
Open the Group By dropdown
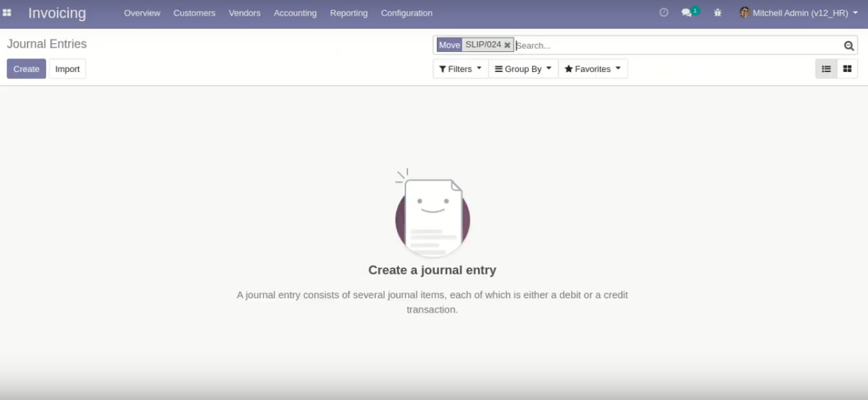[x=523, y=69]
